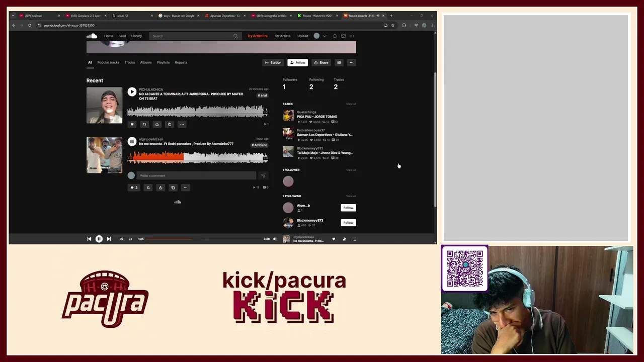This screenshot has height=362, width=644.
Task: Click Try Artist Pro link
Action: pyautogui.click(x=257, y=36)
